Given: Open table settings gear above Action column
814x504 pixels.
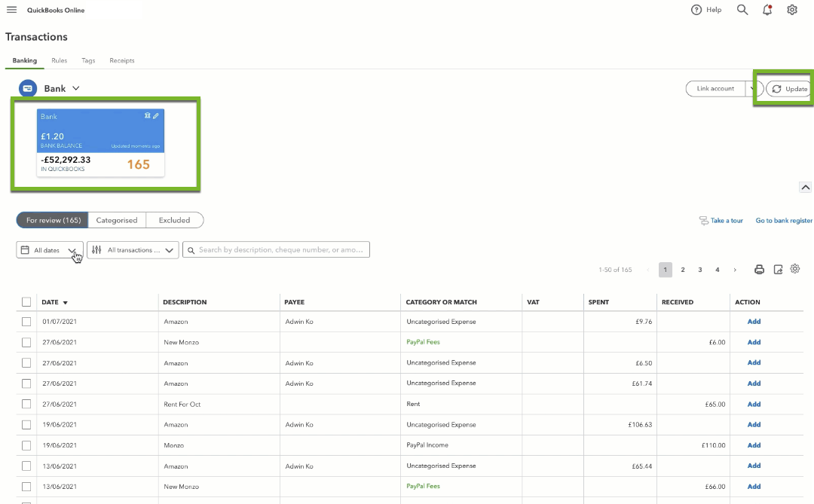Looking at the screenshot, I should [x=795, y=269].
